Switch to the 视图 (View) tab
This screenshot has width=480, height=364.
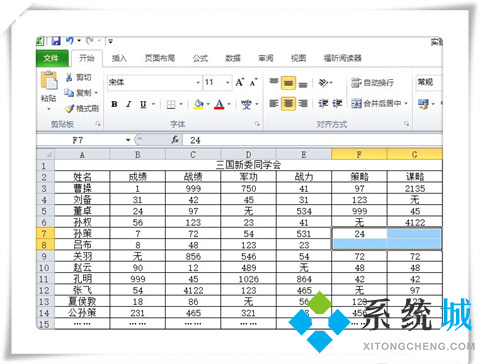298,58
